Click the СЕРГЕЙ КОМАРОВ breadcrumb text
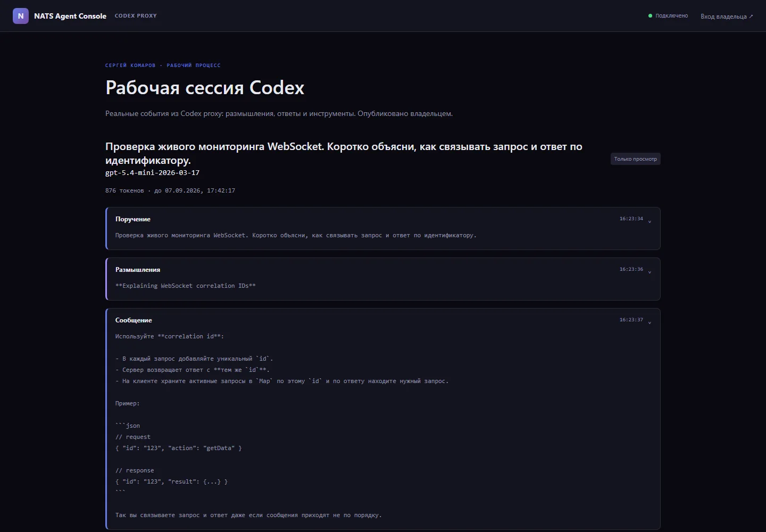This screenshot has width=766, height=532. click(x=130, y=65)
